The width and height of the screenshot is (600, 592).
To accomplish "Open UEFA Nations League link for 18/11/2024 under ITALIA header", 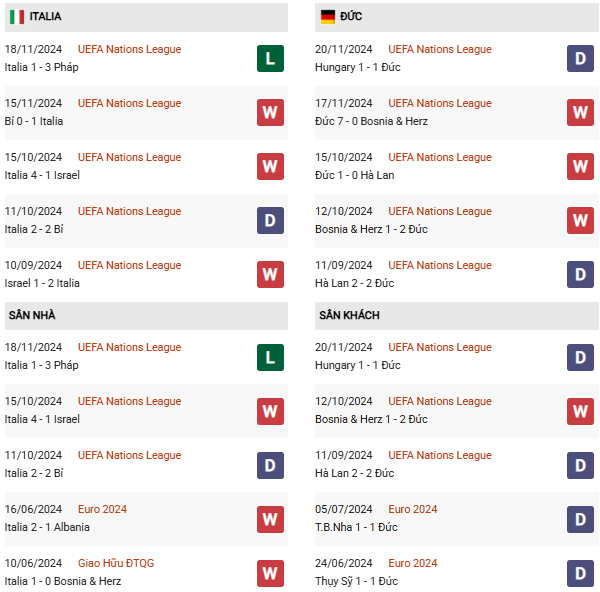I will point(129,49).
